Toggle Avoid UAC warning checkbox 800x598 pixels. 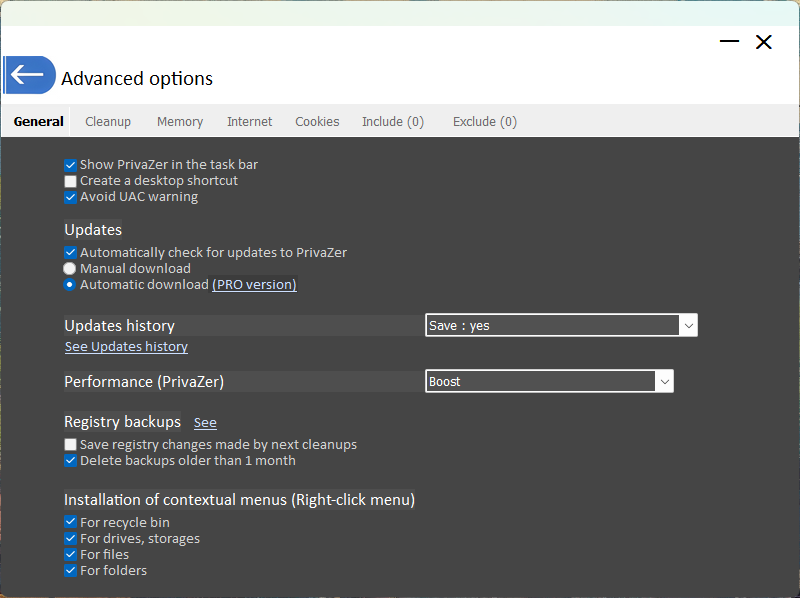[x=70, y=197]
